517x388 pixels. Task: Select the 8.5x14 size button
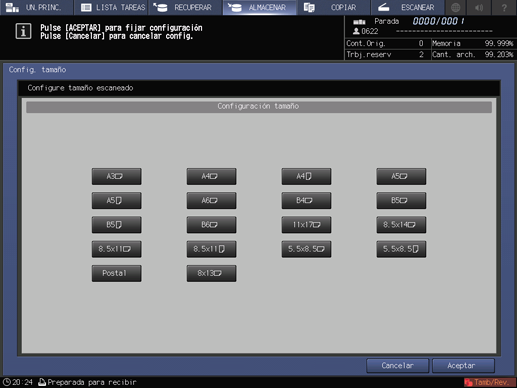pyautogui.click(x=401, y=225)
